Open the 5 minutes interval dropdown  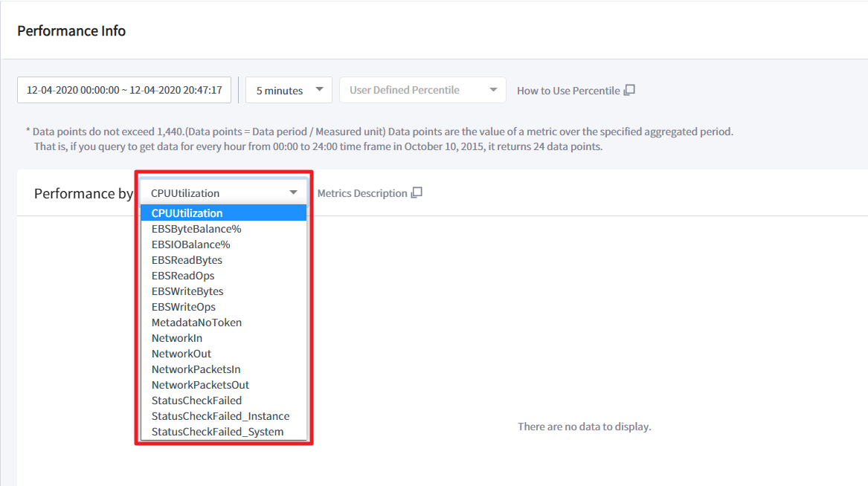[289, 90]
